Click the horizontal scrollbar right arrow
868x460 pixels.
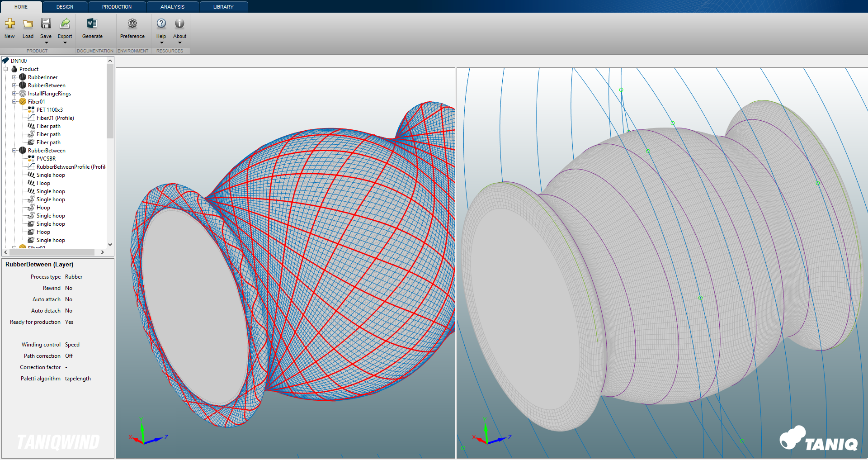click(x=103, y=252)
